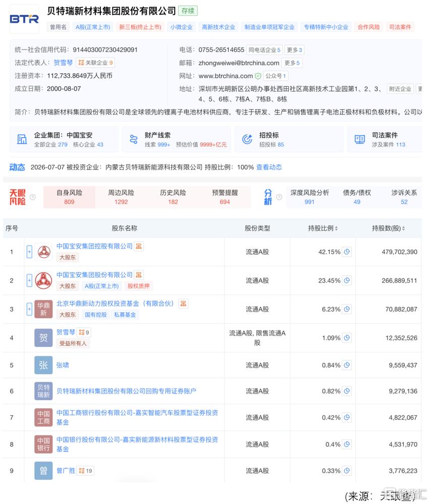Click help question mark beside 天眼风险
430x504 pixels.
pyautogui.click(x=32, y=197)
